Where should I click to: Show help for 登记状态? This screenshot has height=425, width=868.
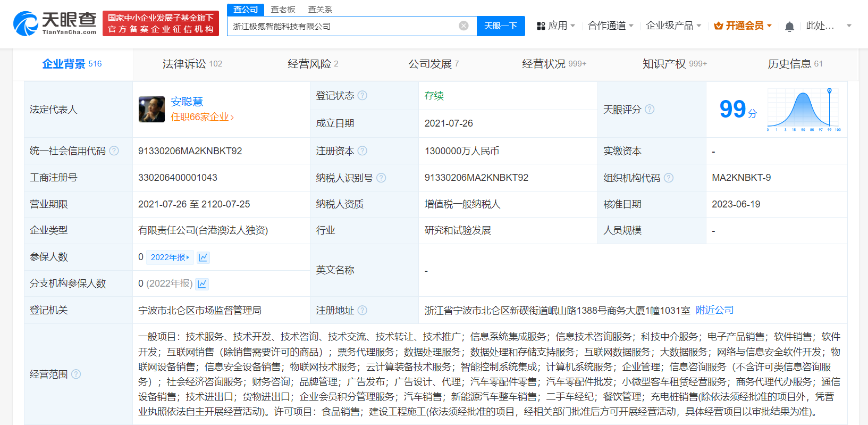[363, 95]
